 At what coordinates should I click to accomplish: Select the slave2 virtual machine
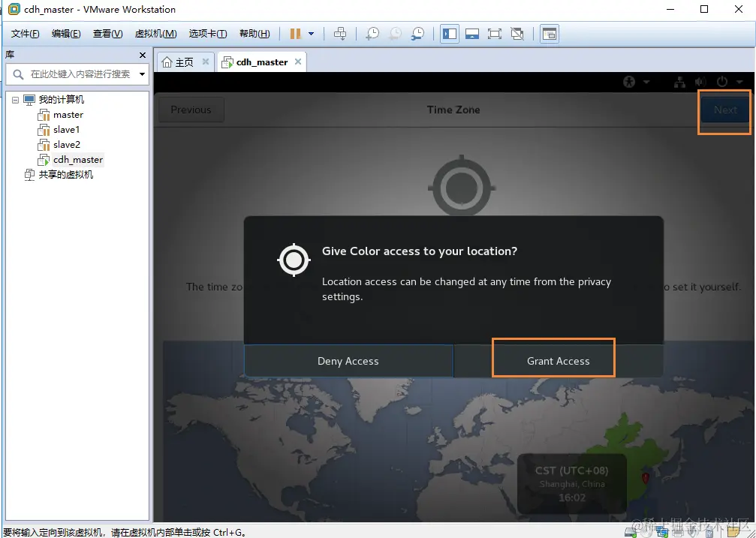(67, 145)
